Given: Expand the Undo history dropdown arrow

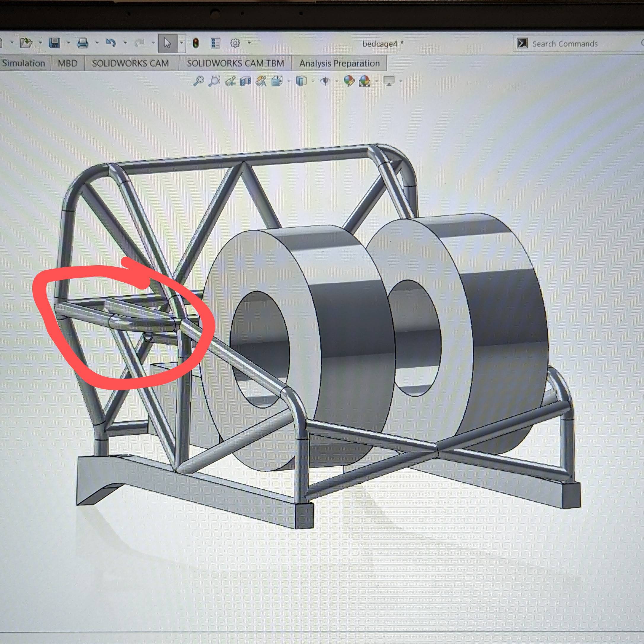Looking at the screenshot, I should coord(125,43).
